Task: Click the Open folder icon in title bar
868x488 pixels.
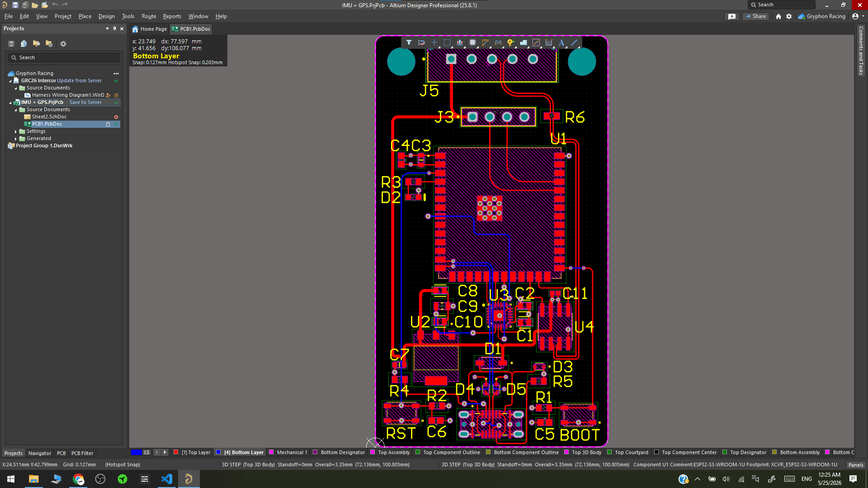Action: coord(35,5)
